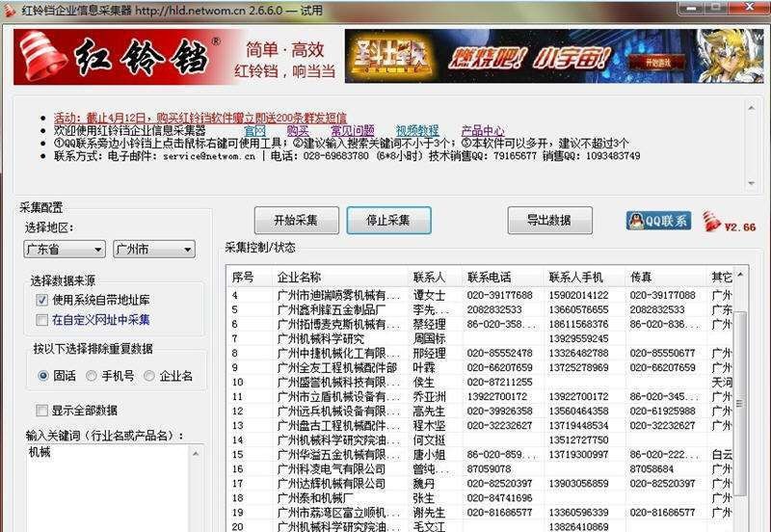Select row 广州市荔湾区富立顺机…
This screenshot has width=771, height=532.
pyautogui.click(x=479, y=513)
